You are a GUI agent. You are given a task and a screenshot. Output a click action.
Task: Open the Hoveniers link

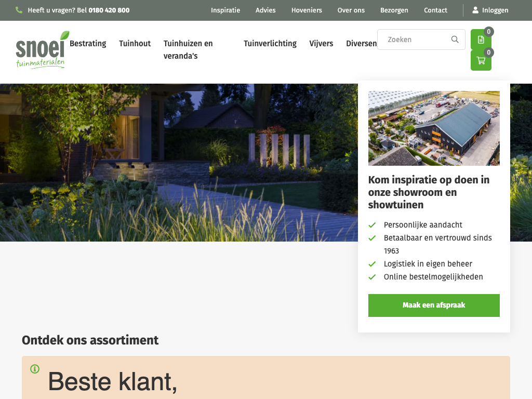[307, 10]
